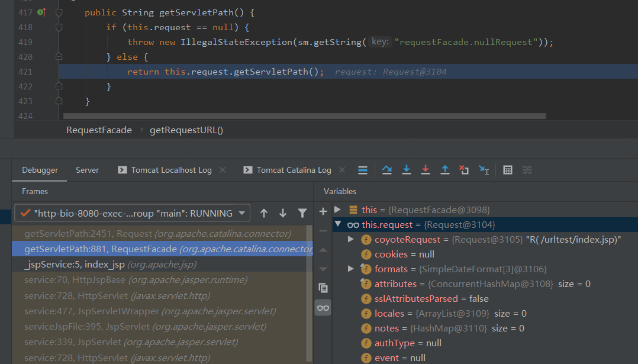Click the Drop Frame icon

(x=464, y=170)
